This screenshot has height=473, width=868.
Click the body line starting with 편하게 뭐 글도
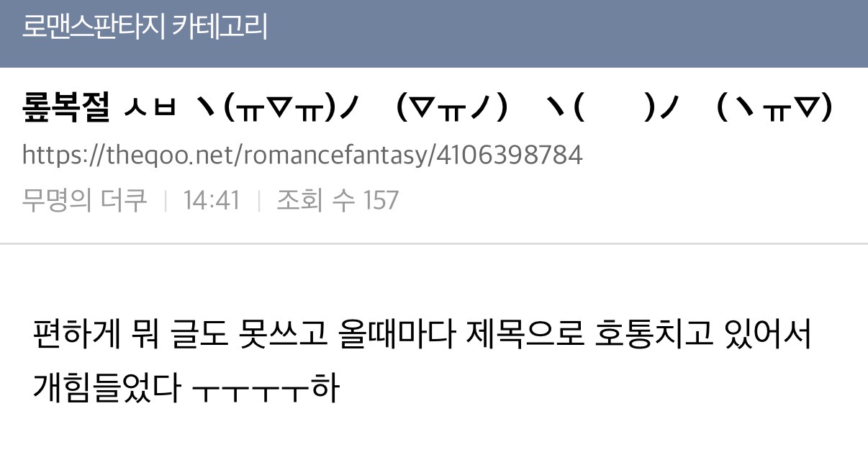[x=422, y=335]
